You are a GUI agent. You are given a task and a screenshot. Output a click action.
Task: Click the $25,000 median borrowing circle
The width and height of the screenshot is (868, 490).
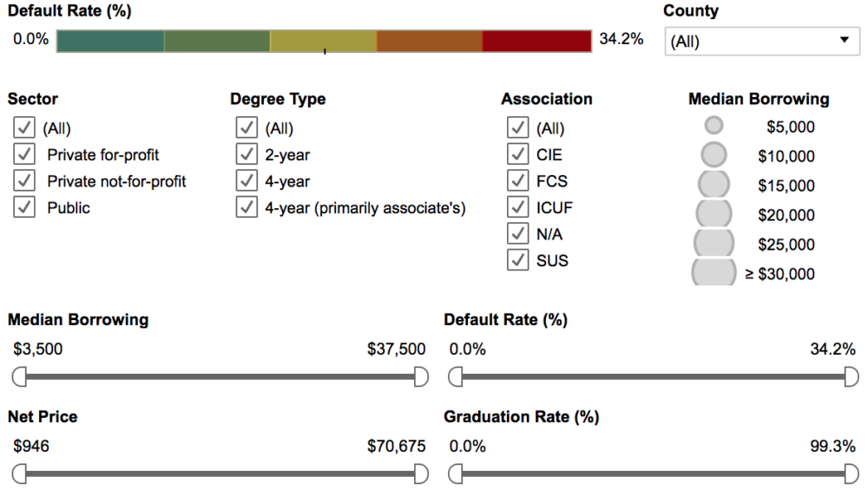[713, 244]
